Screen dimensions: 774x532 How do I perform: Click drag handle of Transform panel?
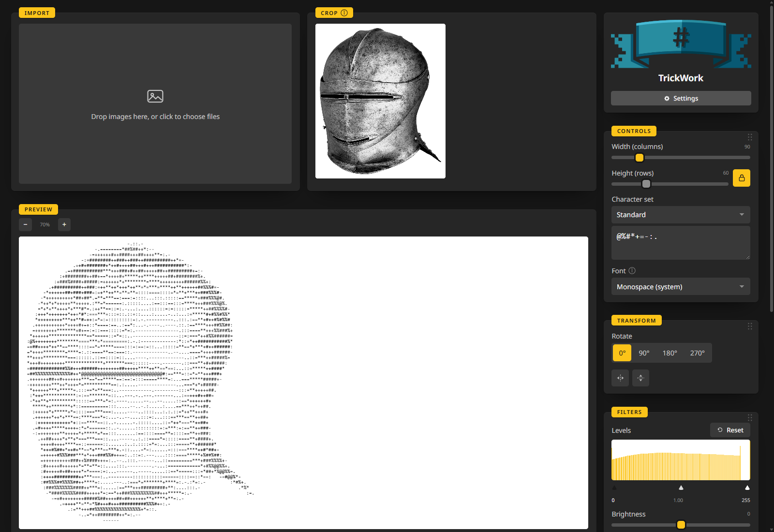pos(750,326)
